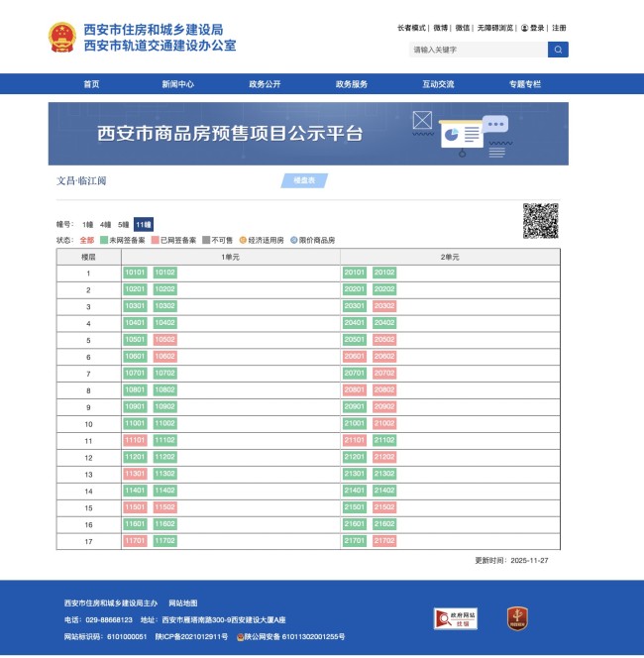Open unit 11502 on floor 15
The image size is (644, 658).
164,507
